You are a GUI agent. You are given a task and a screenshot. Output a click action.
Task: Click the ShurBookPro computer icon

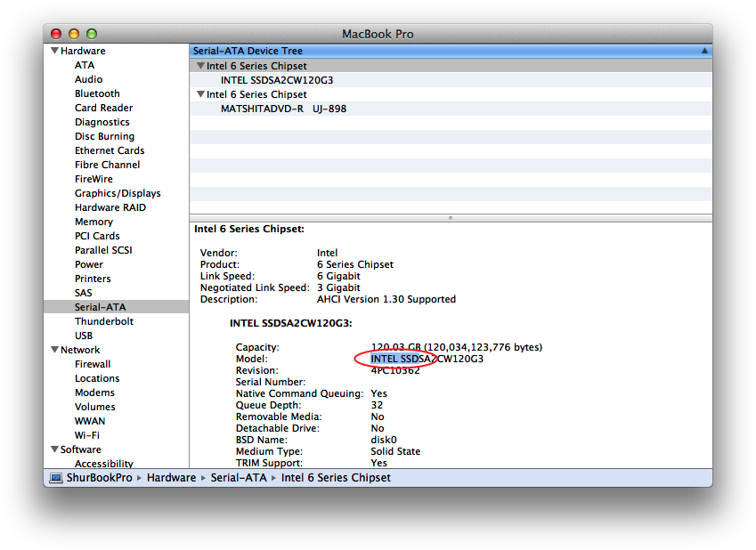56,478
